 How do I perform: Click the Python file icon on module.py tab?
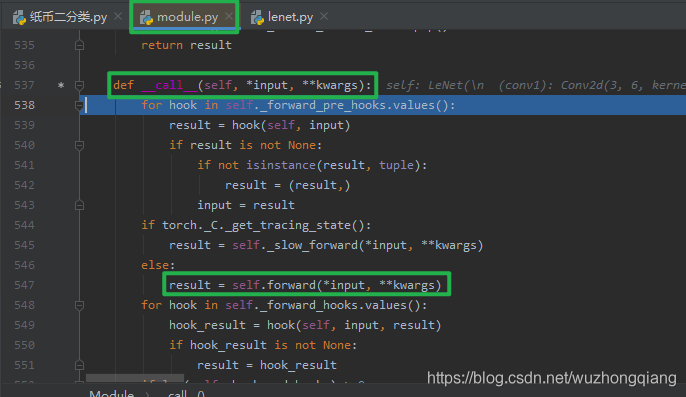(146, 18)
